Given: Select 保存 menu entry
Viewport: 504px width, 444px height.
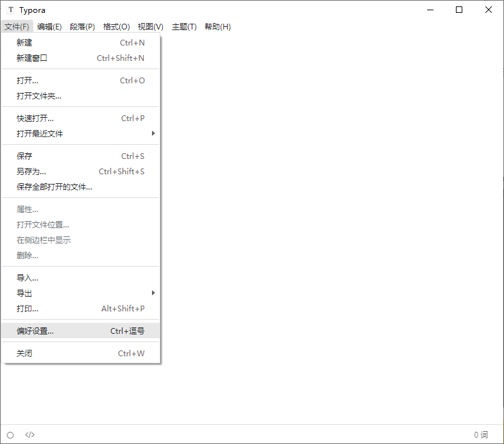Looking at the screenshot, I should 80,156.
